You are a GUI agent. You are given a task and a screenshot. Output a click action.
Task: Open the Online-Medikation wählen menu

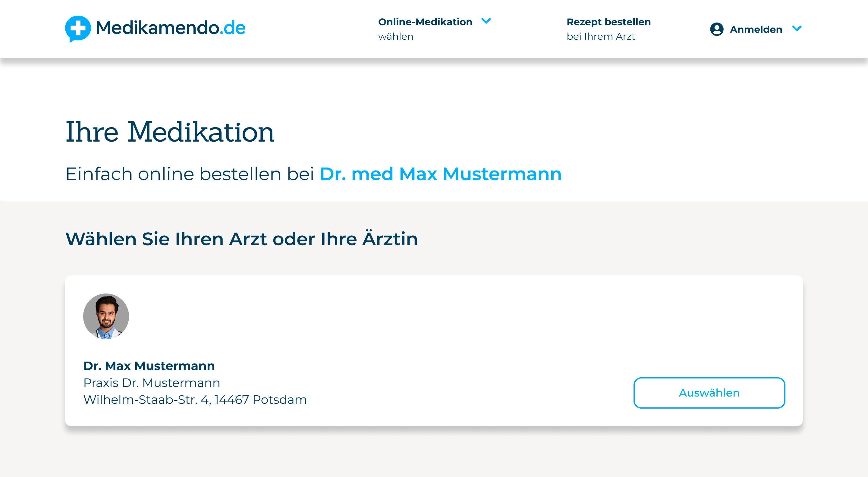(434, 29)
